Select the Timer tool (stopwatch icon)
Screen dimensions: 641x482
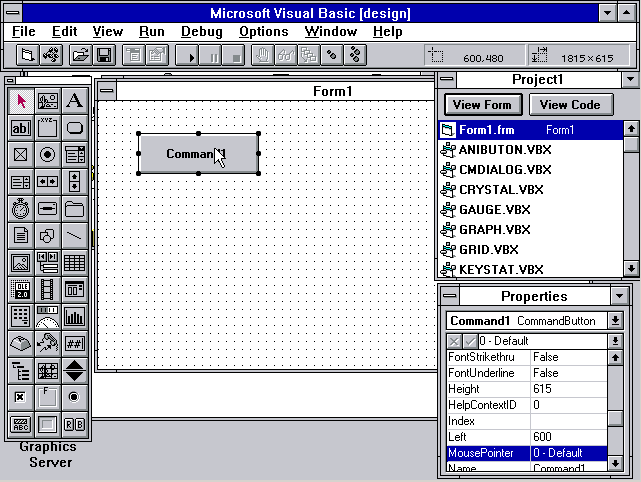coord(20,208)
